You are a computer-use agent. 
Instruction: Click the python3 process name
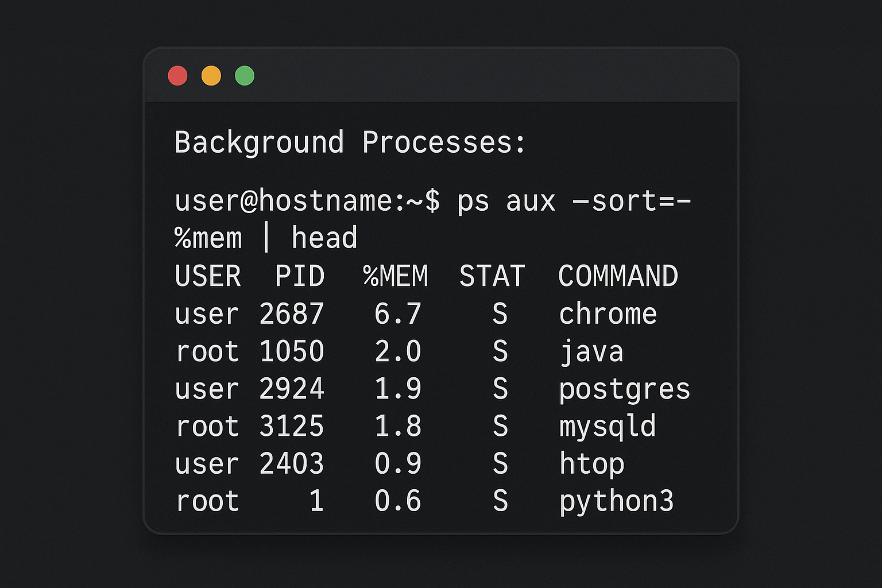(x=616, y=501)
